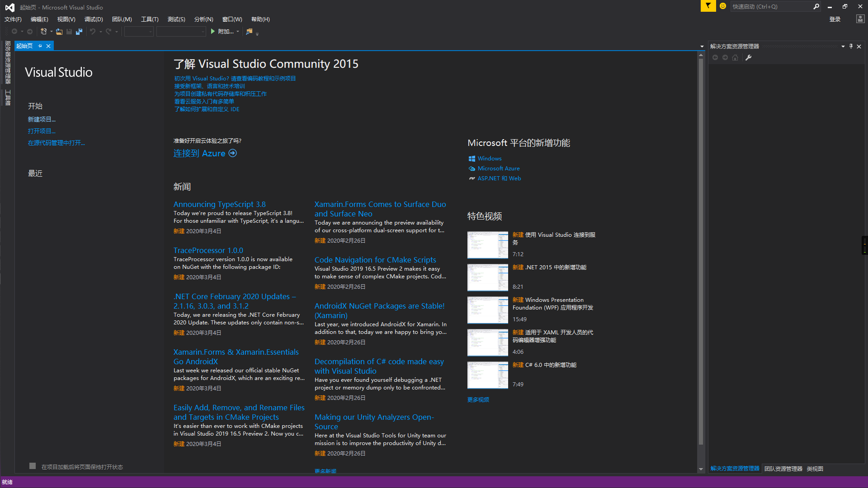868x488 pixels.
Task: Open the 编辑(E) menu
Action: click(x=39, y=19)
